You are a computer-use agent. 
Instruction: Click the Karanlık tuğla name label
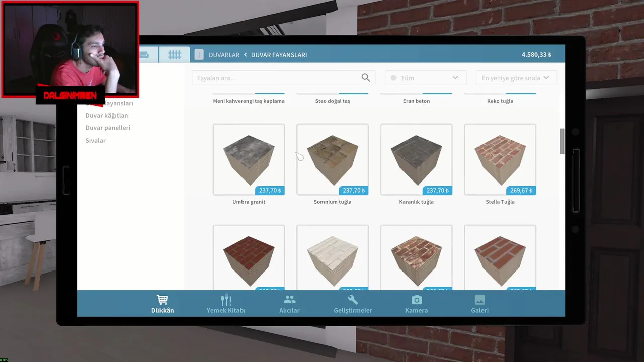pos(416,202)
